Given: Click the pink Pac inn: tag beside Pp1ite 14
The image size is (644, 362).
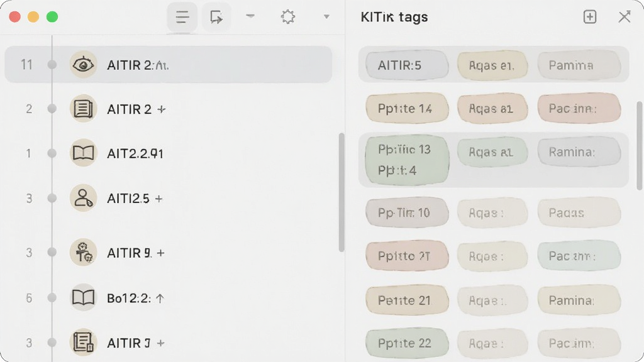Looking at the screenshot, I should (x=579, y=108).
